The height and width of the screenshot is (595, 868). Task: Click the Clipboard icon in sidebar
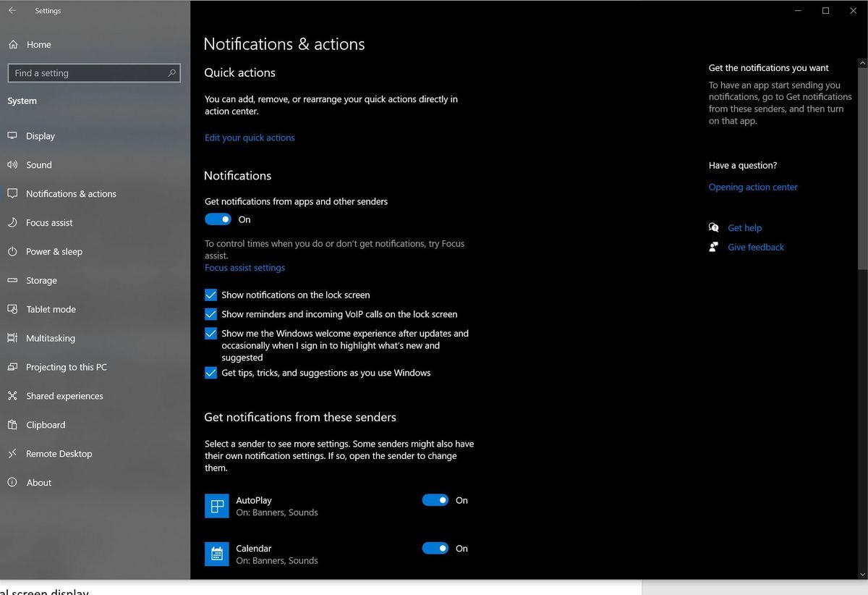point(12,425)
